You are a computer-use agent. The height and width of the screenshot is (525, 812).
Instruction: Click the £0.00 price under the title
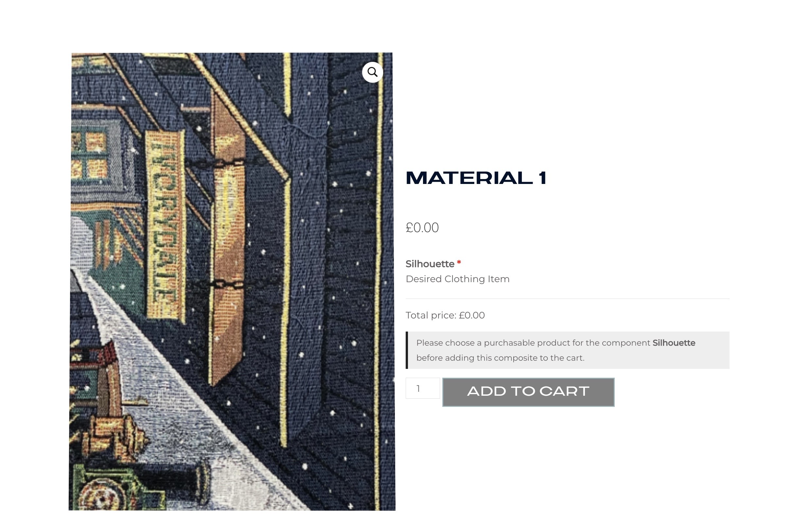coord(422,228)
